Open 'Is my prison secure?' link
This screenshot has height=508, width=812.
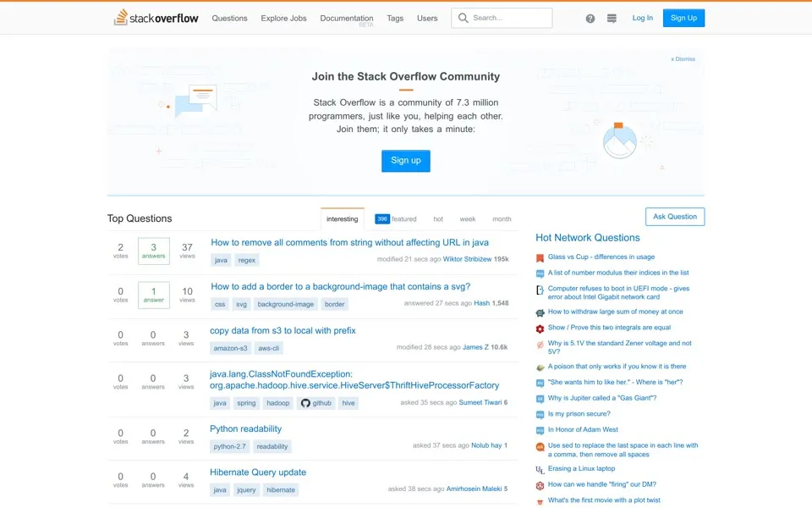point(579,414)
